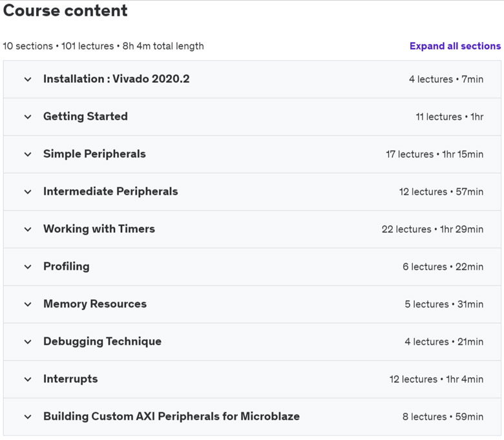Click the Expand all sections link
Image resolution: width=504 pixels, height=440 pixels.
click(455, 46)
